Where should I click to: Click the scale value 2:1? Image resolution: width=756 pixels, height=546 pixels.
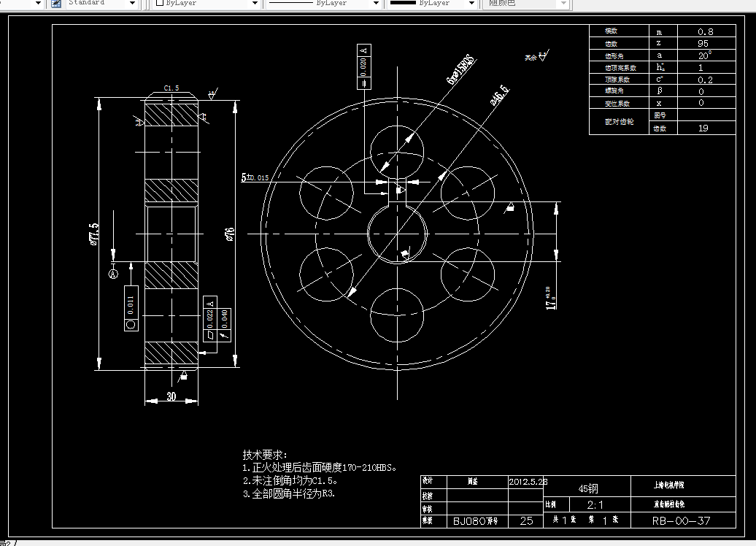(x=595, y=504)
